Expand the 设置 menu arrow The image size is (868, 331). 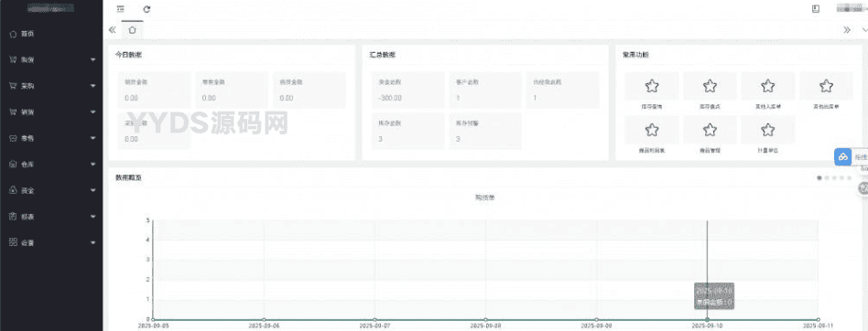(x=93, y=242)
